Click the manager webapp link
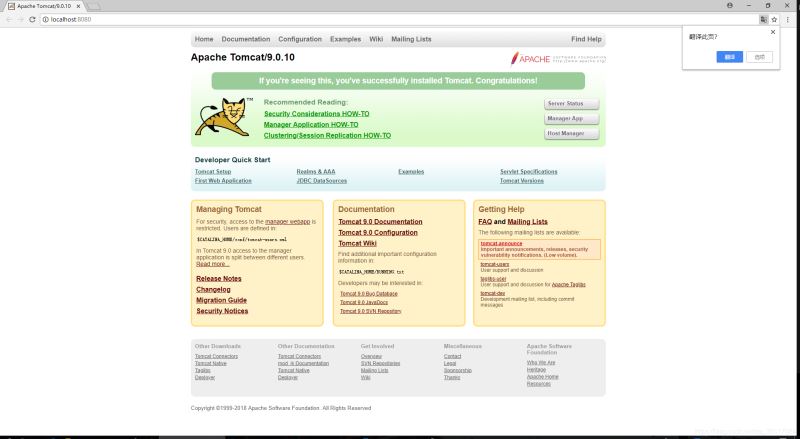Screen dimensions: 800x439 [287, 222]
